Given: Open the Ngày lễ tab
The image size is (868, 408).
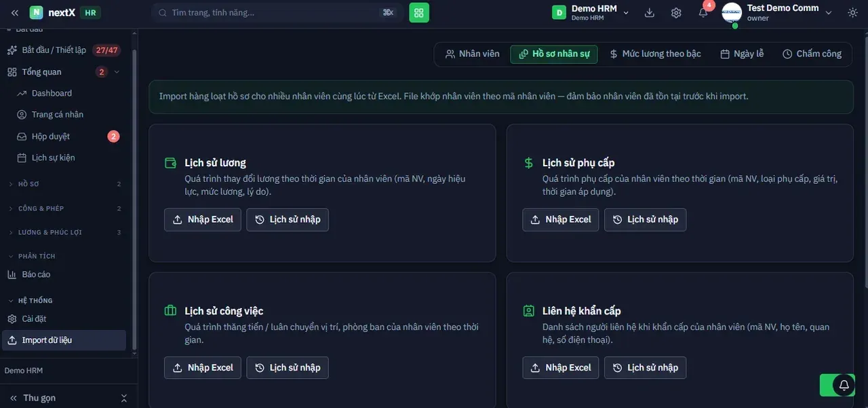Looking at the screenshot, I should 742,54.
